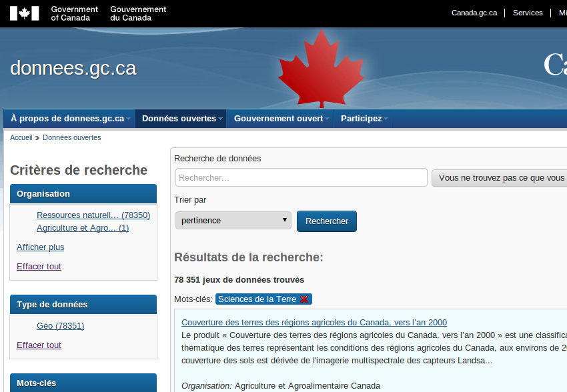Open the Canada.gc.ca link
567x392 pixels.
coord(474,13)
